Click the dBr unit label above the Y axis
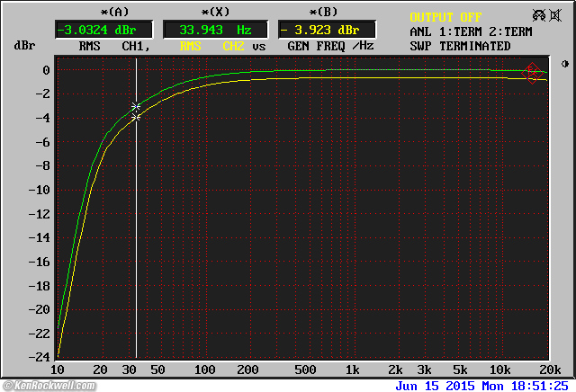576x392 pixels. [24, 46]
